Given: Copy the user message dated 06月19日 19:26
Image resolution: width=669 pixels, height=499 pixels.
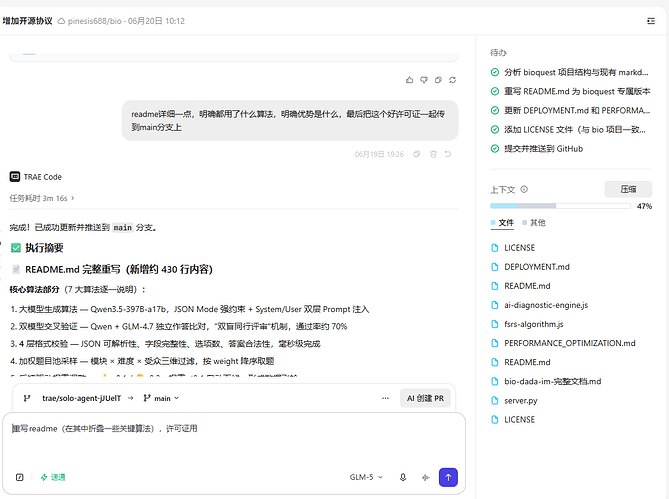Looking at the screenshot, I should (x=417, y=154).
